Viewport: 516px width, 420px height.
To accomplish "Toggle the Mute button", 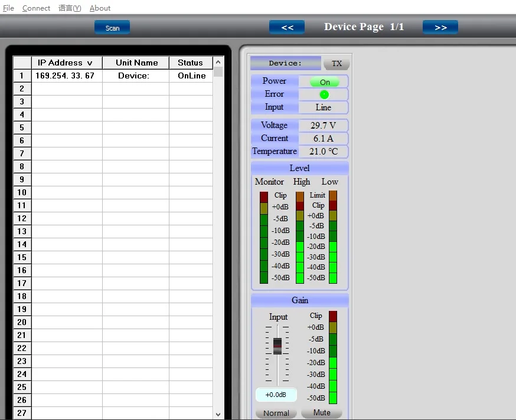I will pos(322,413).
